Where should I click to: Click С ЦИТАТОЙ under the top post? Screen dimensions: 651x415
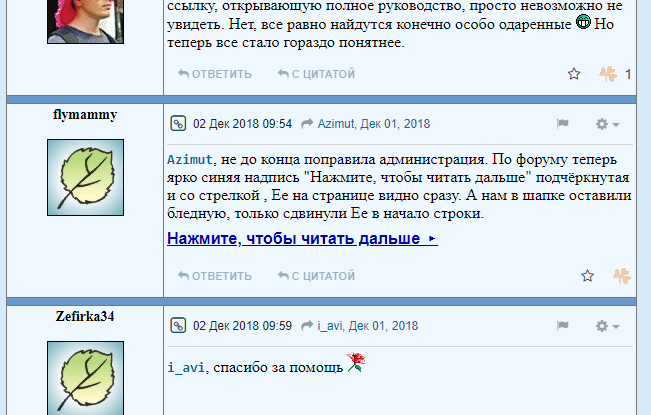pyautogui.click(x=316, y=74)
